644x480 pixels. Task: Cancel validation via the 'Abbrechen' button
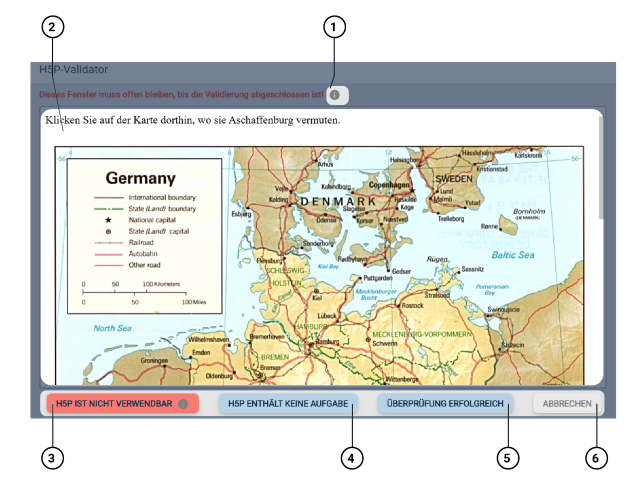pos(568,404)
